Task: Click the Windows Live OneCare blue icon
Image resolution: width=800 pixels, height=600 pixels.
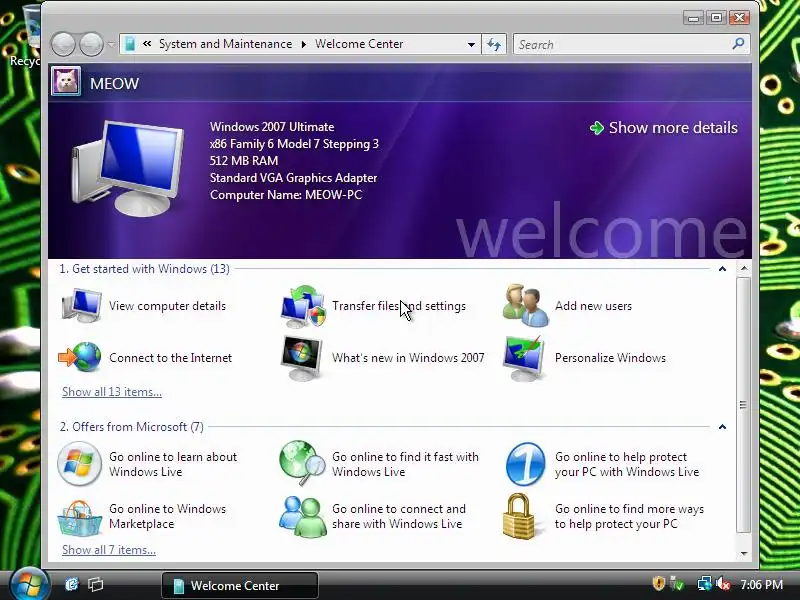Action: pyautogui.click(x=526, y=464)
